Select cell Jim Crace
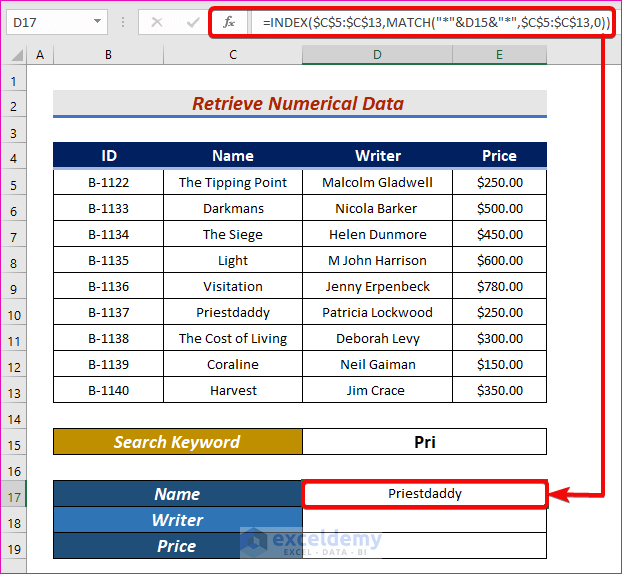622x574 pixels. 377,390
